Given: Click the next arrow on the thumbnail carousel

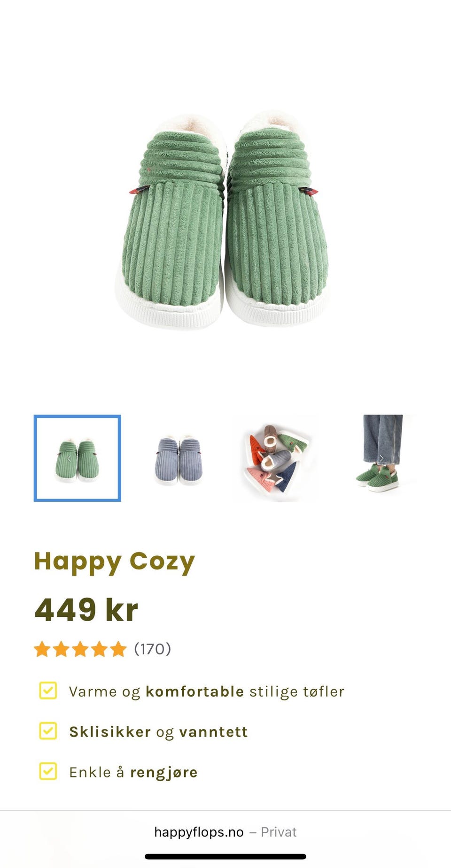Looking at the screenshot, I should [381, 459].
